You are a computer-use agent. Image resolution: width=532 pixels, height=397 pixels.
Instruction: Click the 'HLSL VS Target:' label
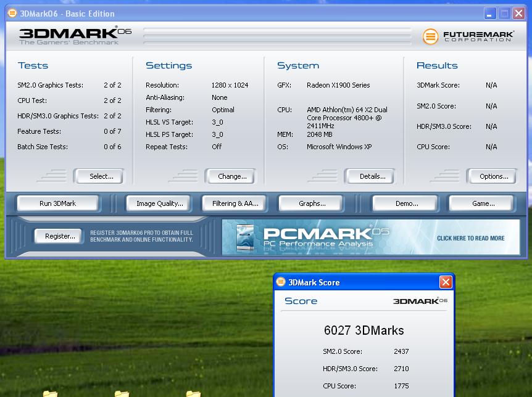[169, 122]
